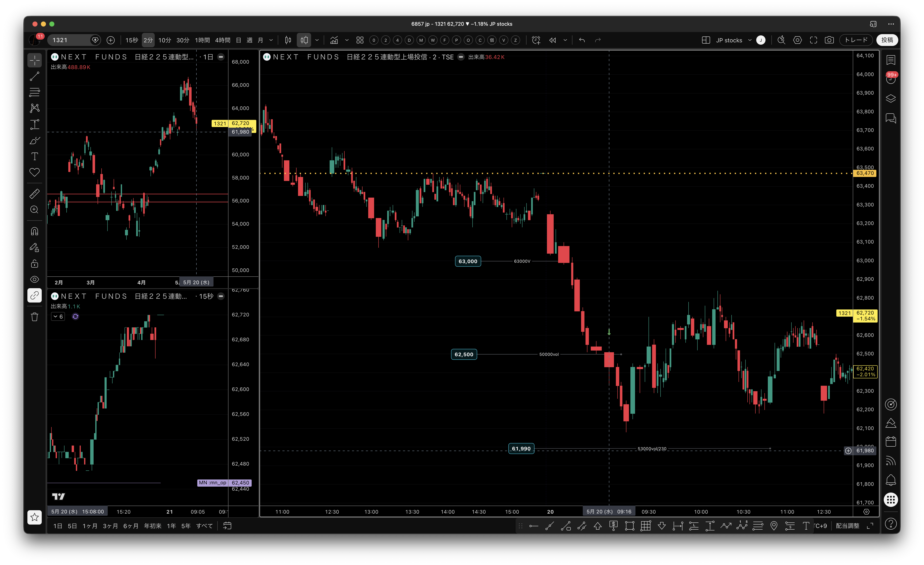Open the heart icons tool
Screen dimensions: 924x565
35,173
